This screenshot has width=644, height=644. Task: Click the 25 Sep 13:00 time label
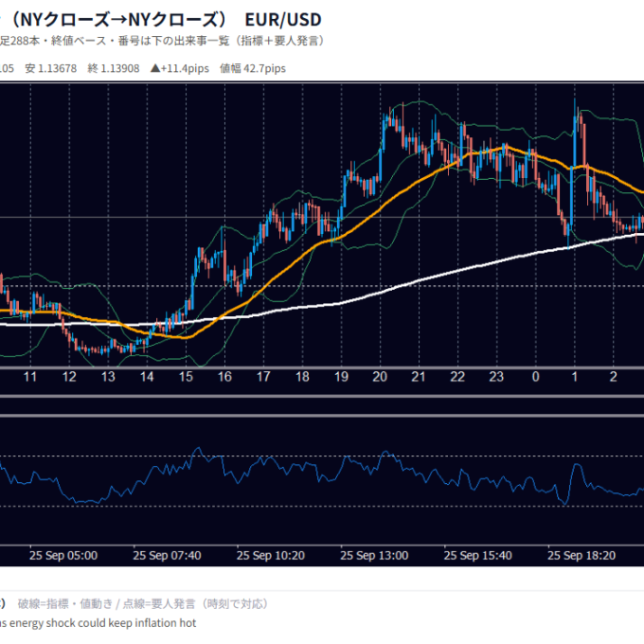pyautogui.click(x=374, y=556)
